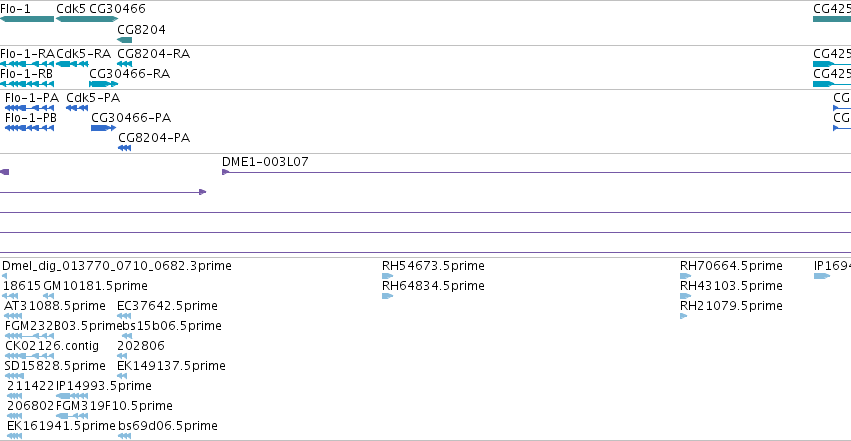Select the CG30466-PA protein label

131,118
